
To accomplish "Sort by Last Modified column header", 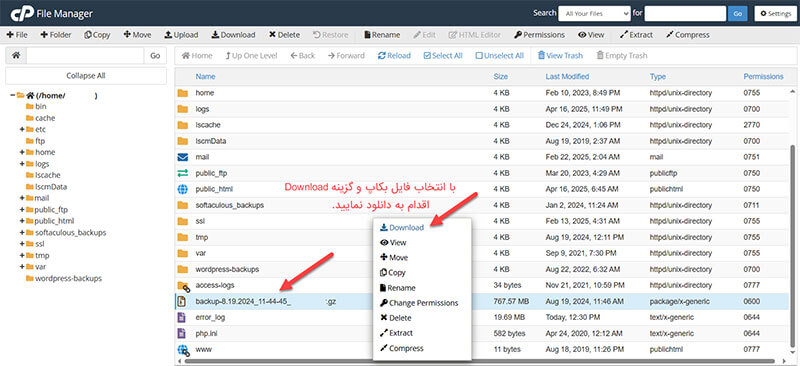I will pyautogui.click(x=567, y=77).
